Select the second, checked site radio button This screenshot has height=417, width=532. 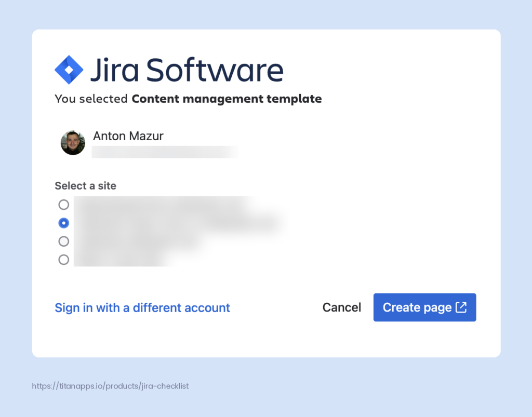point(63,223)
